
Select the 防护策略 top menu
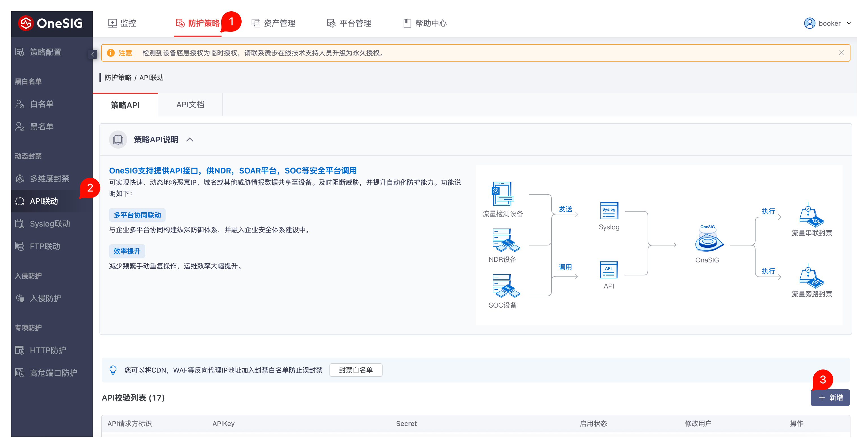[x=198, y=23]
